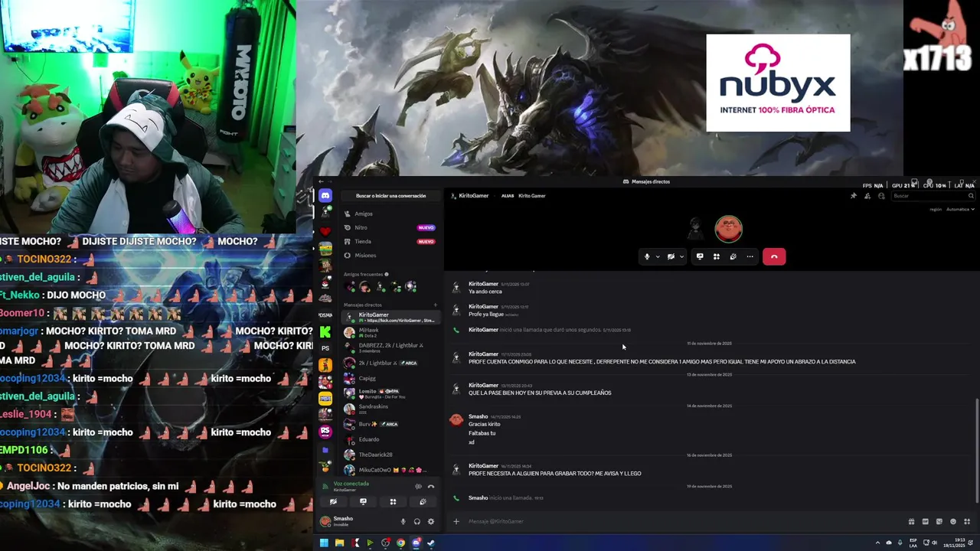Mute mic in Smasho user panel

click(x=403, y=521)
